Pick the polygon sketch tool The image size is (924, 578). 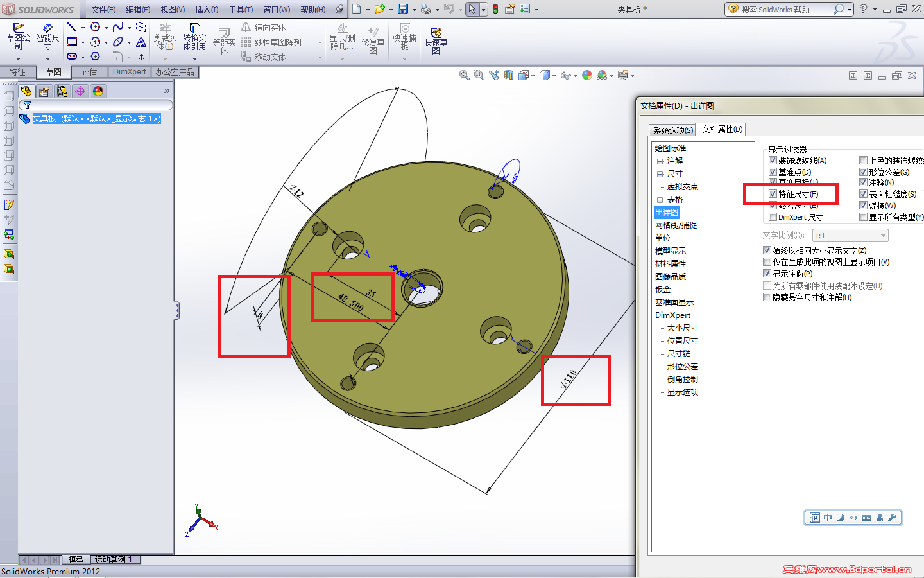[x=96, y=57]
